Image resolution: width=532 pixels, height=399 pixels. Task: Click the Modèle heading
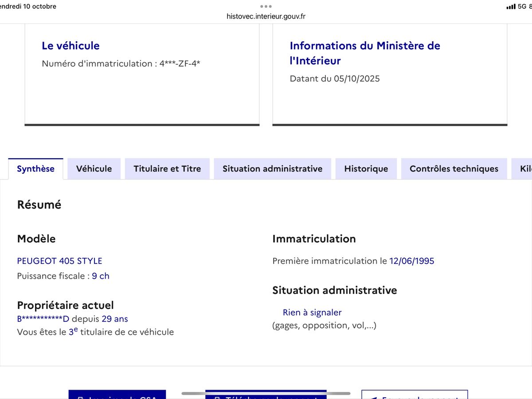[36, 239]
